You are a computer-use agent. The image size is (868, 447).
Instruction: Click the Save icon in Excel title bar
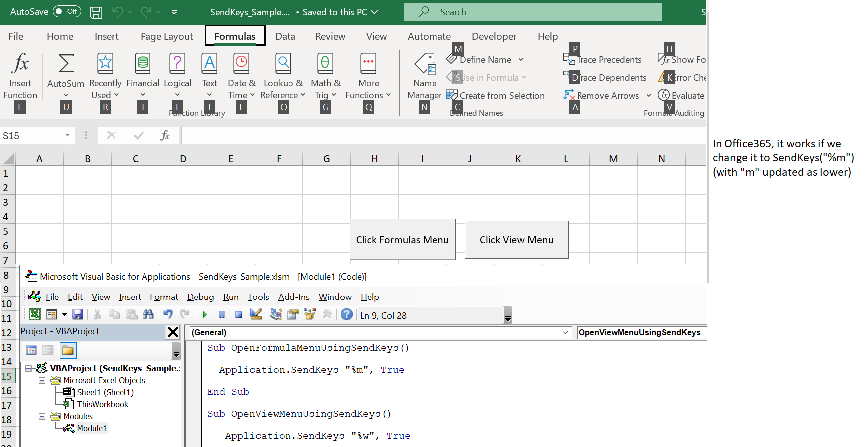(x=96, y=12)
